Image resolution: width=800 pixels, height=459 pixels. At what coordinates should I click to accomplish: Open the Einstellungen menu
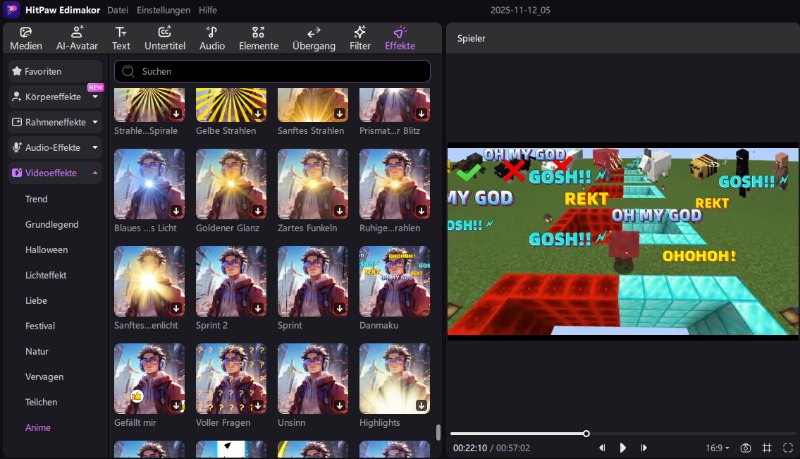click(163, 10)
